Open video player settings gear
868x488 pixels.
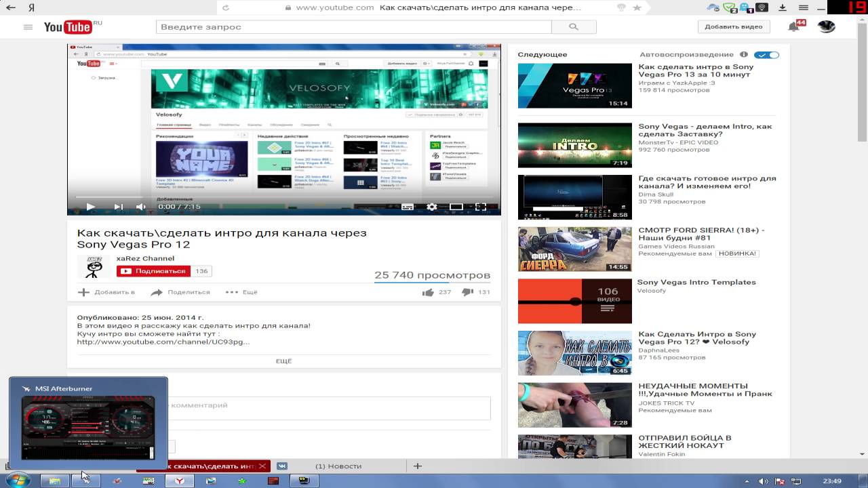(431, 207)
